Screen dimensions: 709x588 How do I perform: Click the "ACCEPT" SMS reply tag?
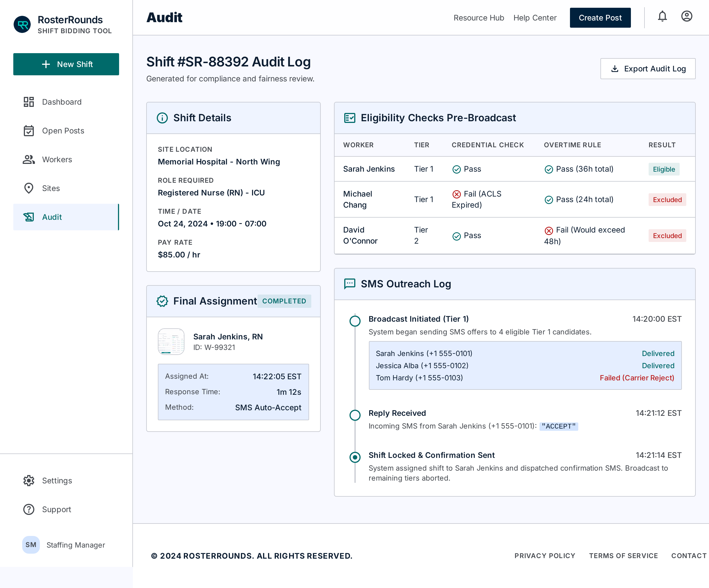(558, 426)
